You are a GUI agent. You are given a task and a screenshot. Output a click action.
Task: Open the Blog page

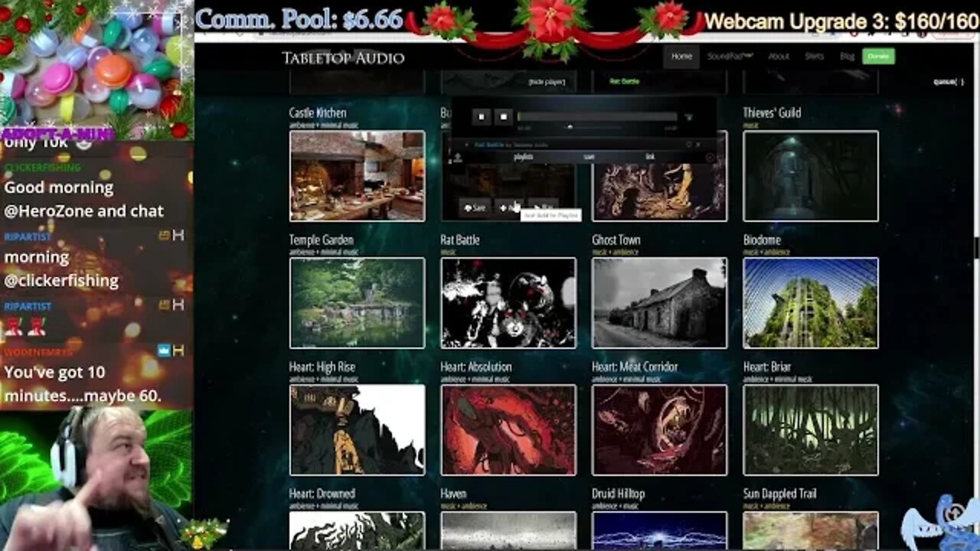point(847,56)
